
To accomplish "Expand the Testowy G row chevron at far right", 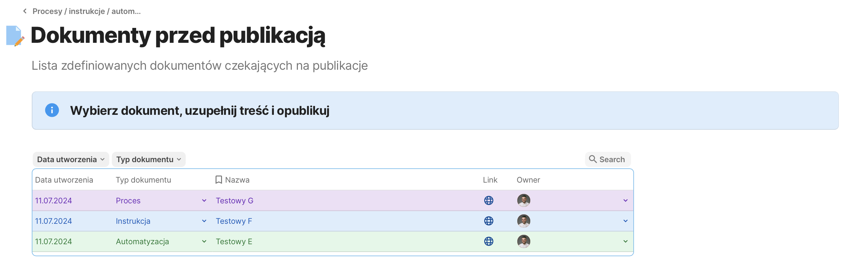I will click(x=625, y=201).
